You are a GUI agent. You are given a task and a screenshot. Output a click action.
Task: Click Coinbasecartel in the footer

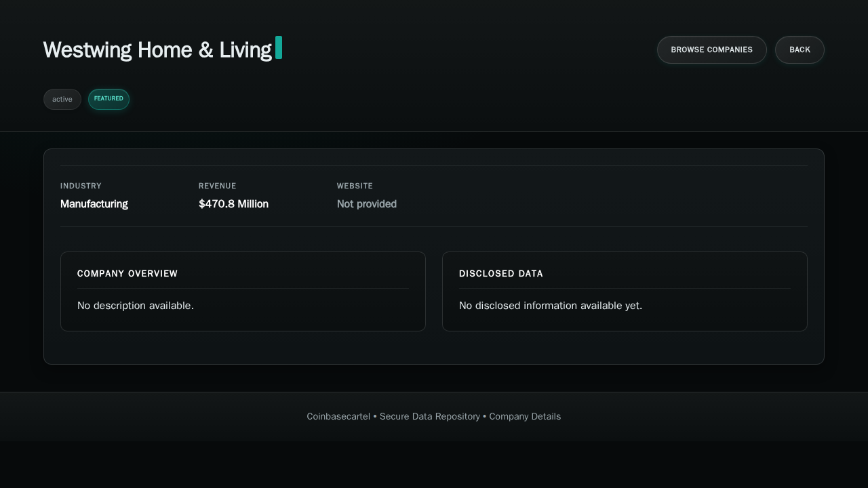(x=338, y=416)
